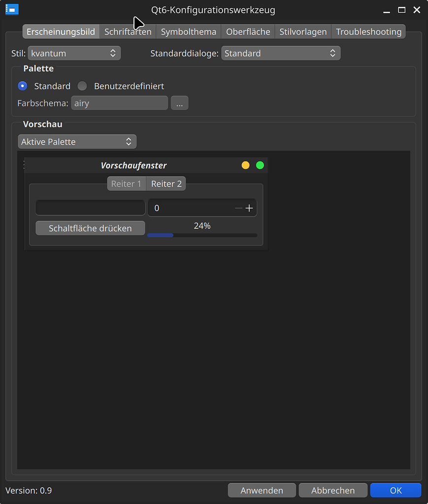Image resolution: width=428 pixels, height=504 pixels.
Task: Open the Troubleshooting tab
Action: (368, 31)
